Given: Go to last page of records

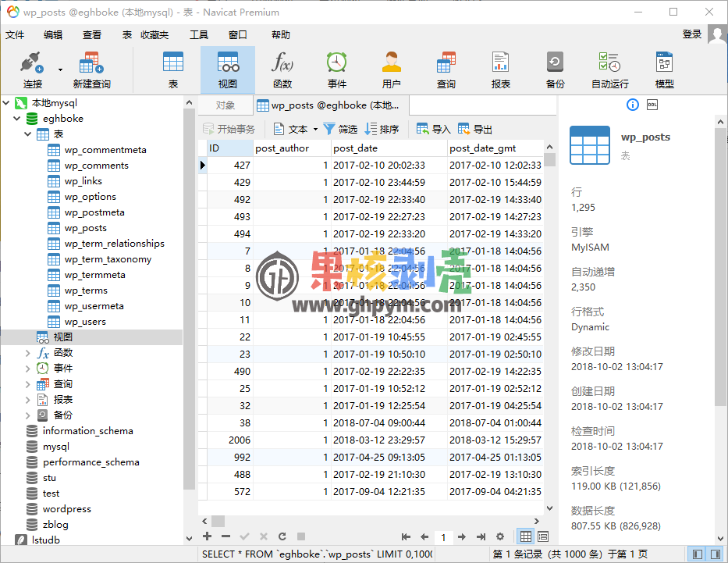Looking at the screenshot, I should [481, 537].
